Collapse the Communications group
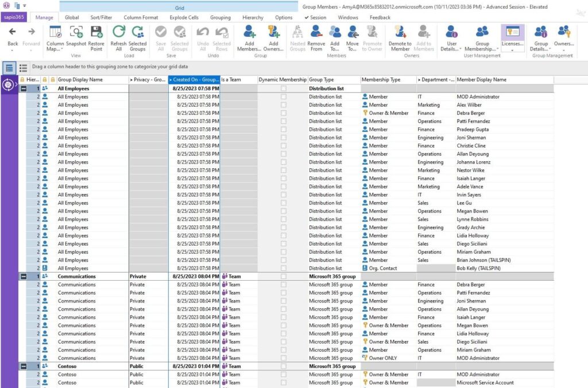The image size is (588, 388). 24,276
